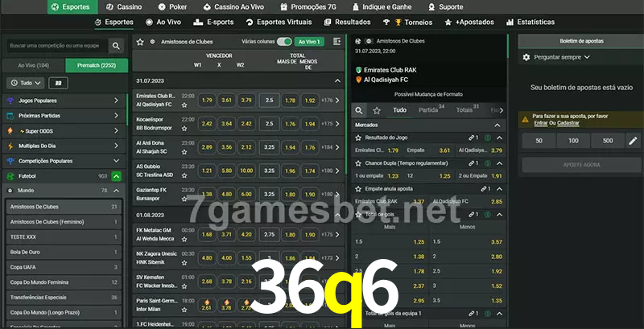The height and width of the screenshot is (329, 644).
Task: Favorite the Chance Dupla market
Action: tap(358, 163)
